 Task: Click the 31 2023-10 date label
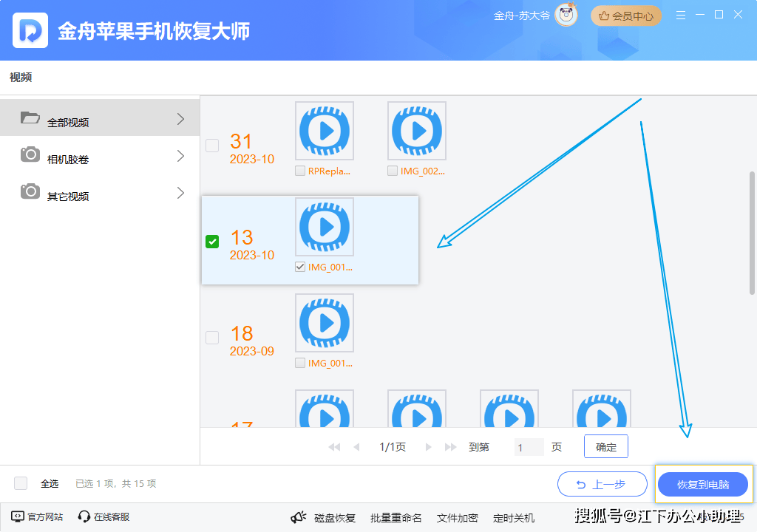(251, 149)
